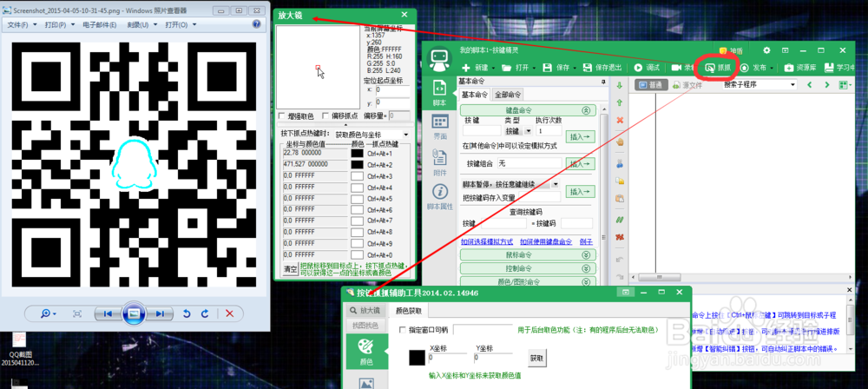This screenshot has width=868, height=389.
Task: Click the 执行次数 count field
Action: (549, 131)
